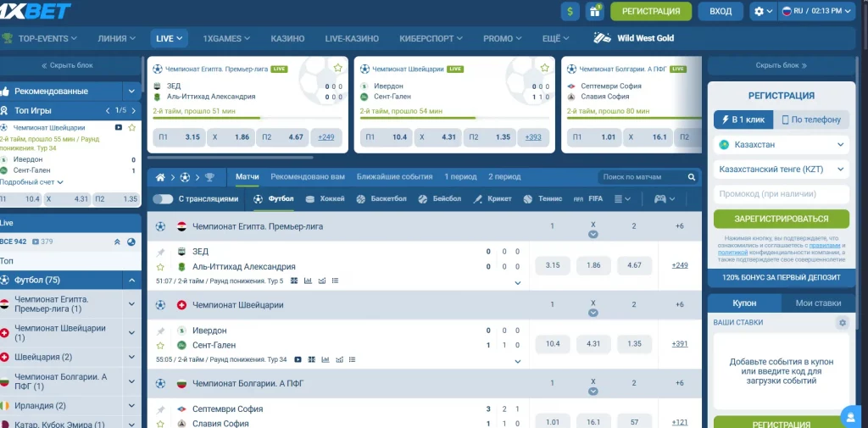Open the КИБЕРСПОРТ menu
This screenshot has width=868, height=428.
(431, 38)
